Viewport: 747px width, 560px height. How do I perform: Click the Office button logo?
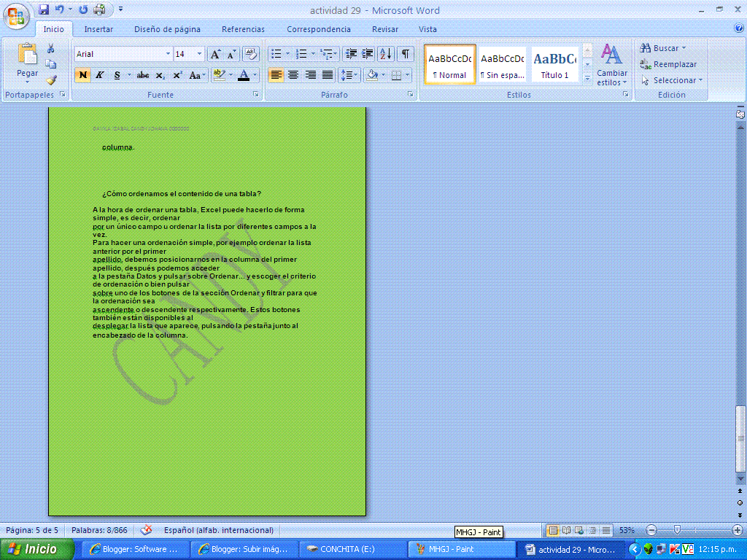(16, 16)
